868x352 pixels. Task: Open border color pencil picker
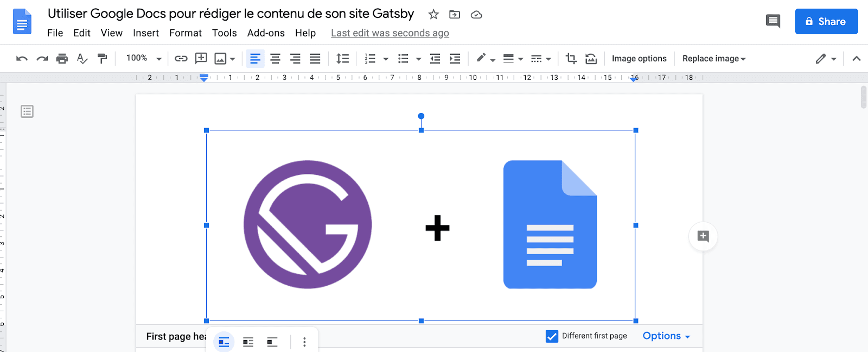coord(486,58)
